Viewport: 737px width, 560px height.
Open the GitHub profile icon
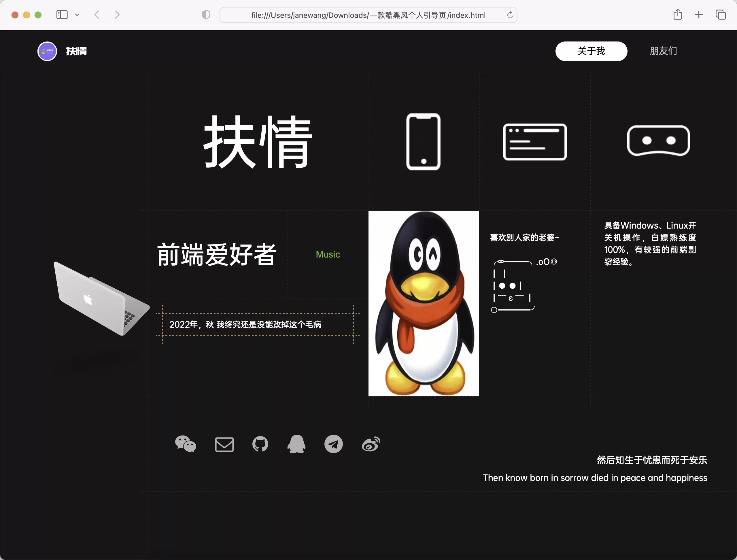coord(260,444)
